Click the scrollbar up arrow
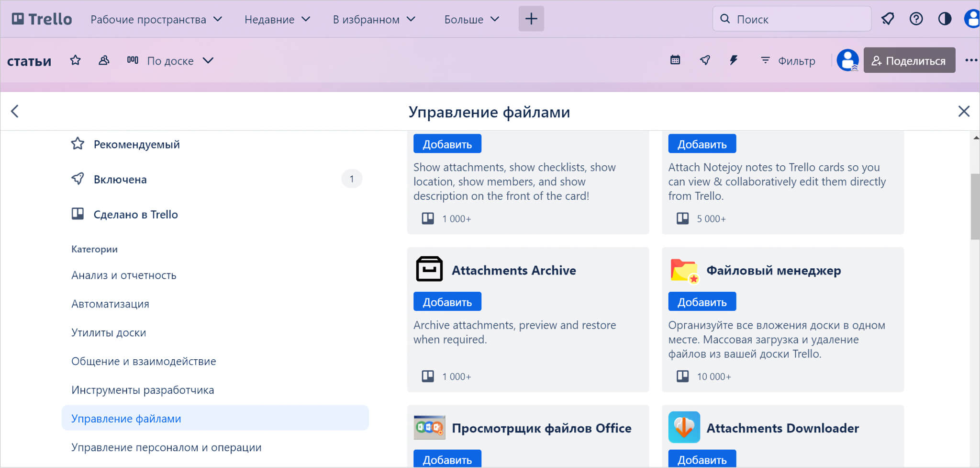This screenshot has height=468, width=980. point(976,138)
